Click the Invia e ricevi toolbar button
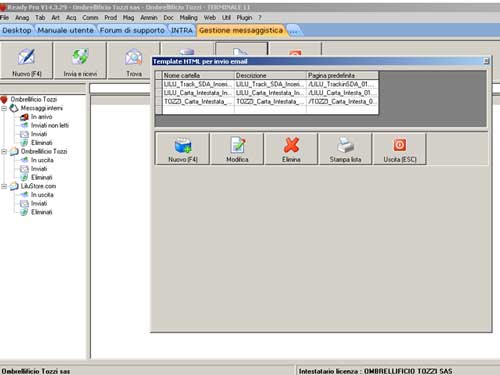 point(80,61)
